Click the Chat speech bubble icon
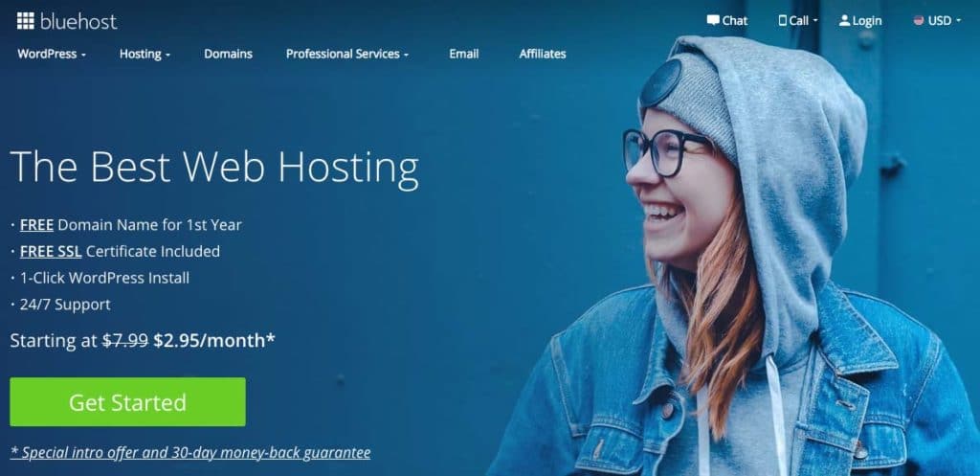The image size is (980, 476). (713, 20)
